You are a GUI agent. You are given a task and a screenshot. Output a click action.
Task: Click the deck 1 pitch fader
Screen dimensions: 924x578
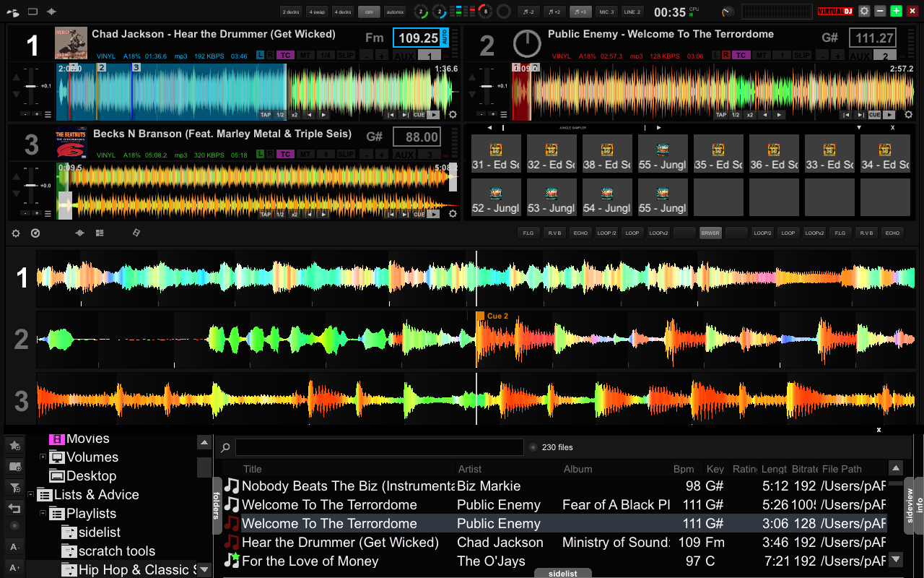[31, 86]
